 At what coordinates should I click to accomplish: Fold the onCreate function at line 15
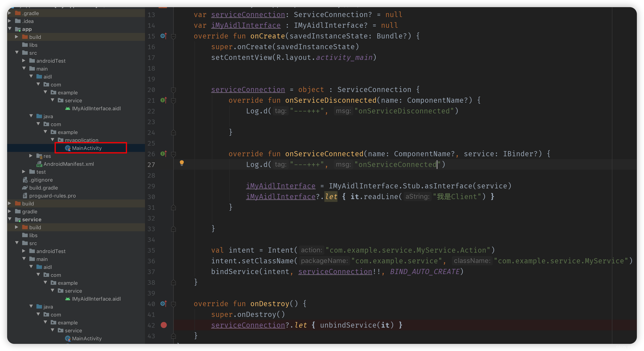(173, 36)
